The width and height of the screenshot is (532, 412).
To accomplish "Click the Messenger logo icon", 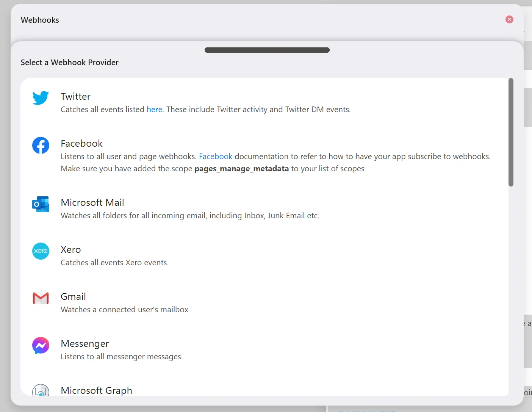I will coord(41,345).
